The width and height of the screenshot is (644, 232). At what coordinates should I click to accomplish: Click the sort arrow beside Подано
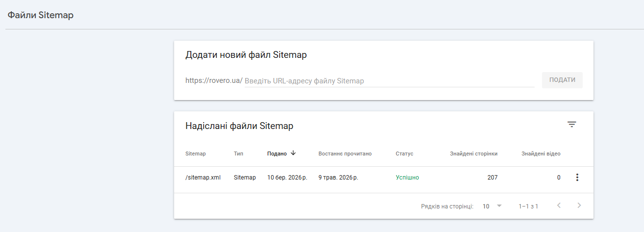(x=293, y=153)
